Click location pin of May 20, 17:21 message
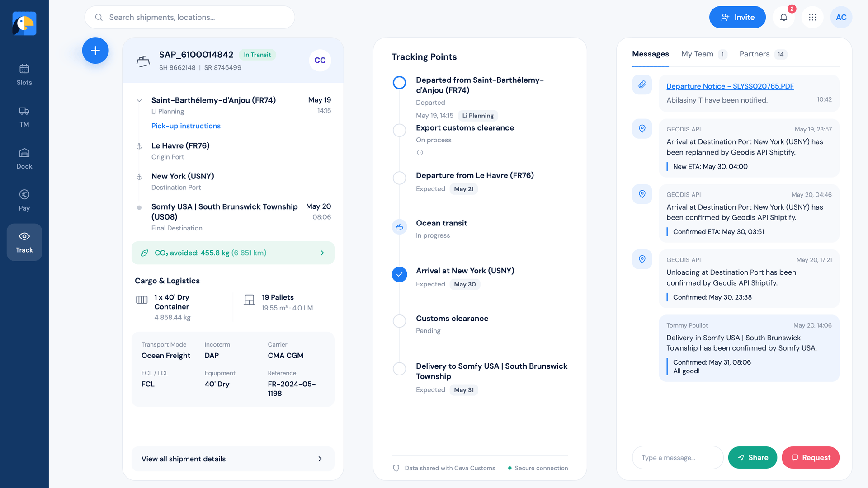 [642, 259]
